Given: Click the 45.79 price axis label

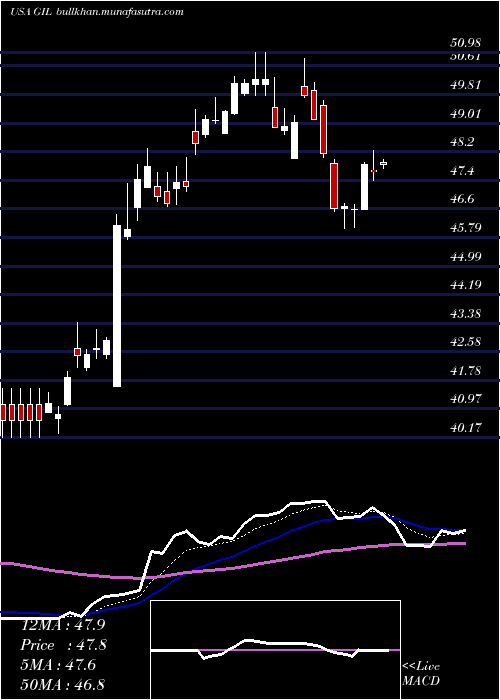Looking at the screenshot, I should pyautogui.click(x=465, y=228).
